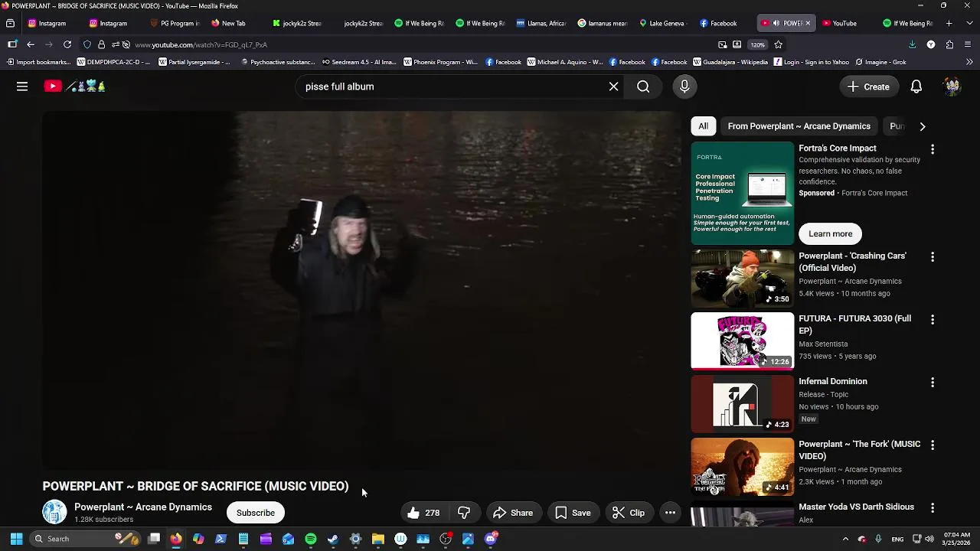
Task: Like the video (278 likes)
Action: (x=423, y=513)
